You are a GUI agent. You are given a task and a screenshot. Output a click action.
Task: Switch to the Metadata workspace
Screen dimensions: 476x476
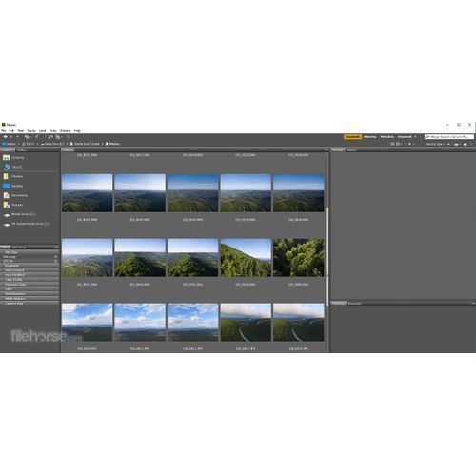[387, 137]
